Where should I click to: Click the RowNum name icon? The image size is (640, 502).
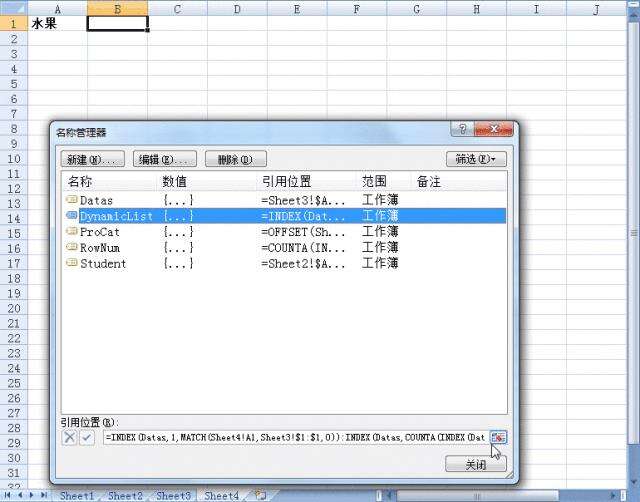72,247
